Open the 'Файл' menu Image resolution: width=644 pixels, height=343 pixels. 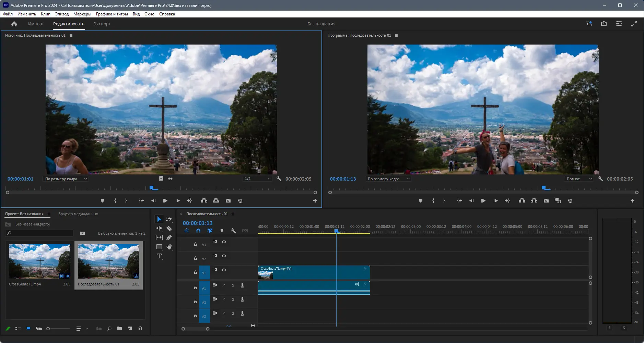(7, 14)
